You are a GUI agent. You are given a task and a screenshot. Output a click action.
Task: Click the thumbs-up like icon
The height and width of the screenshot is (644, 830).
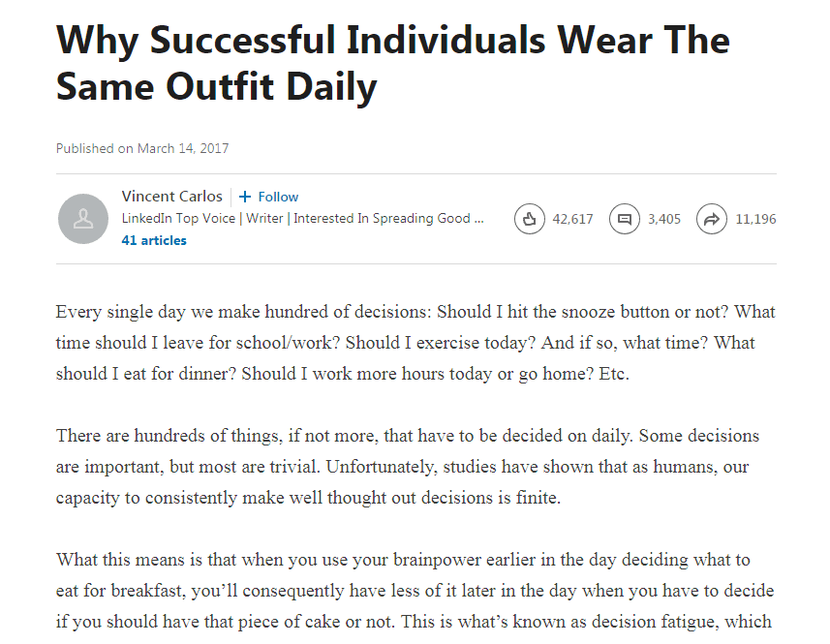click(x=529, y=219)
